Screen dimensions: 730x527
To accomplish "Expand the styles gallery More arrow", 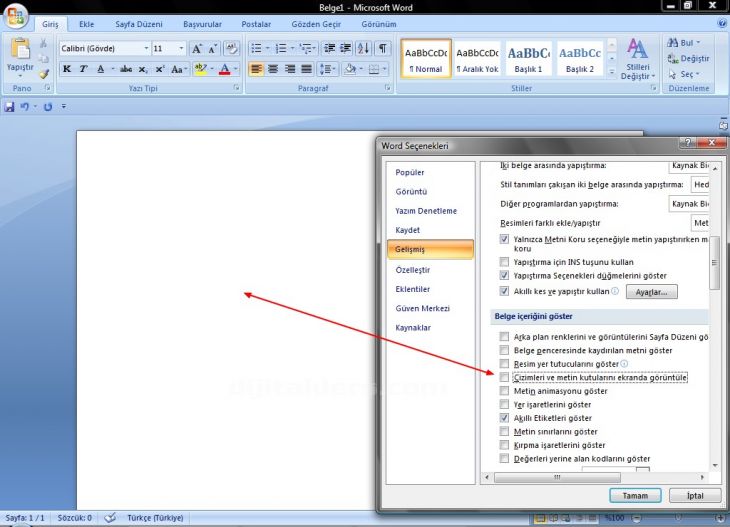I will point(612,72).
